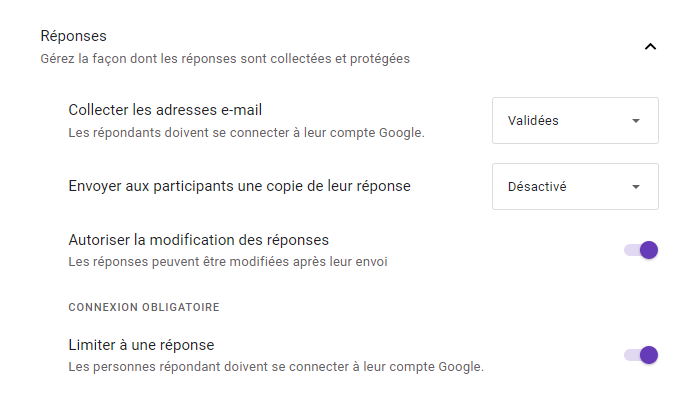
Task: Click the light purple track of the Limiter switch
Action: pos(630,354)
